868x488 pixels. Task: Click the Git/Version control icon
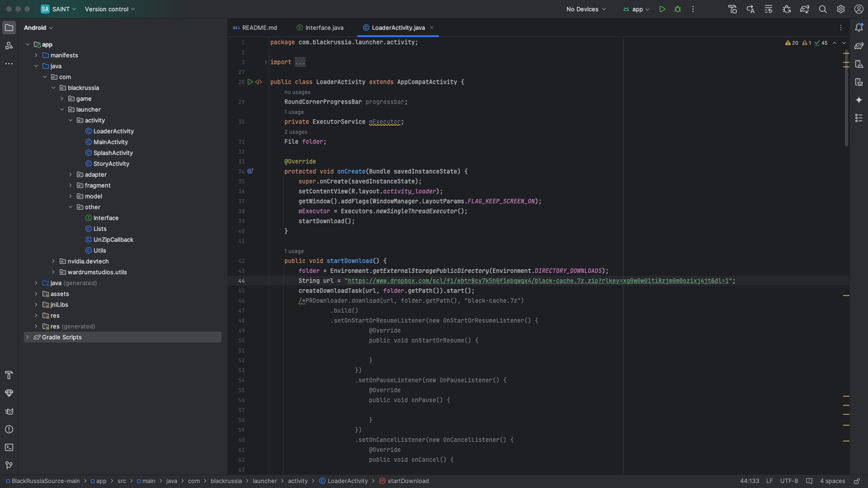pyautogui.click(x=9, y=465)
